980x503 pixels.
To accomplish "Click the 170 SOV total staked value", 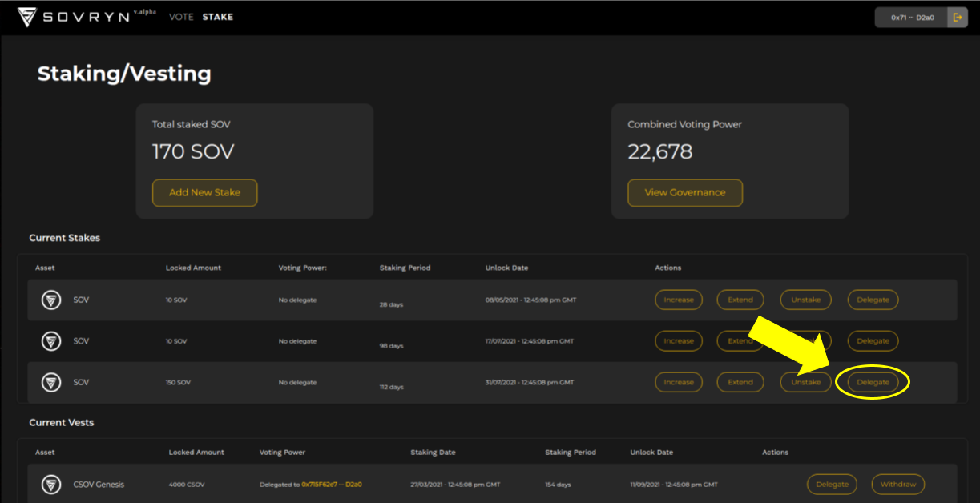I will [x=193, y=152].
